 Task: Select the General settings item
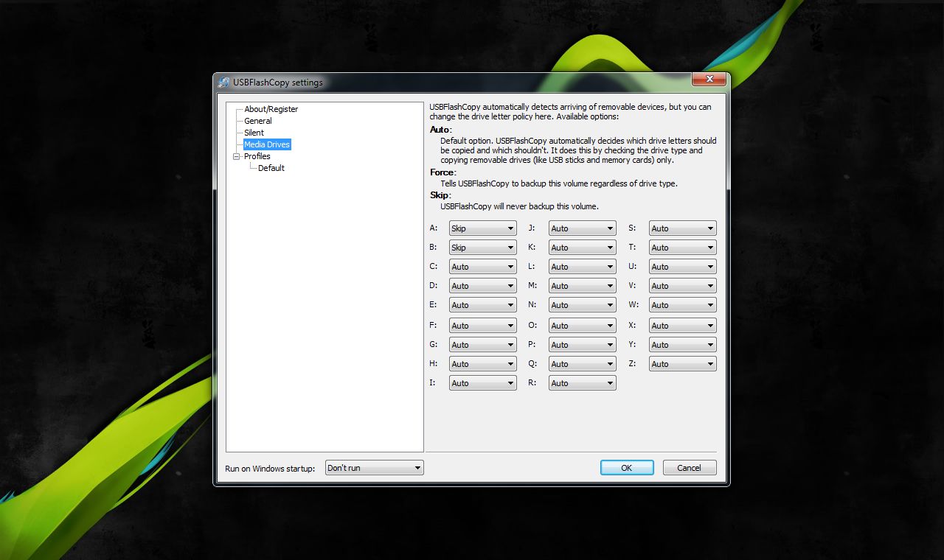258,121
